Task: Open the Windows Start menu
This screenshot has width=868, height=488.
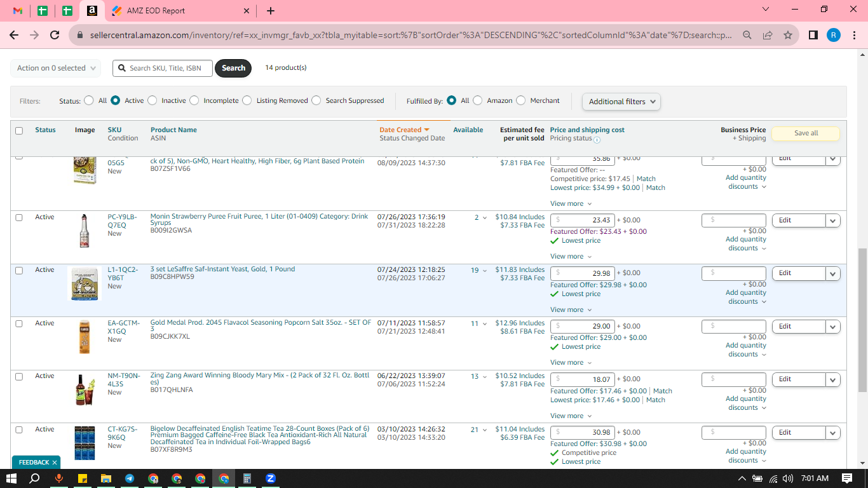Action: (x=11, y=478)
